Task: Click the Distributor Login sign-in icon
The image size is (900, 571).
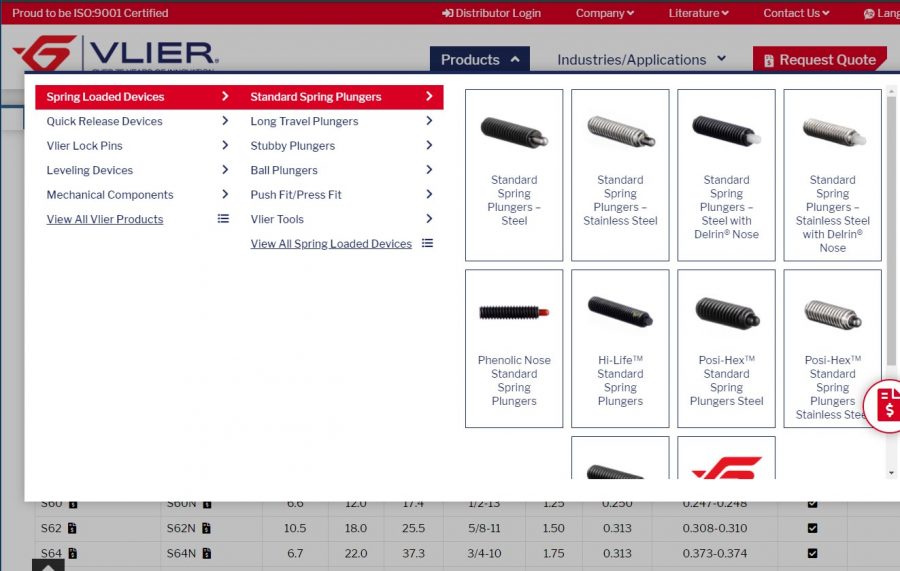Action: point(447,13)
